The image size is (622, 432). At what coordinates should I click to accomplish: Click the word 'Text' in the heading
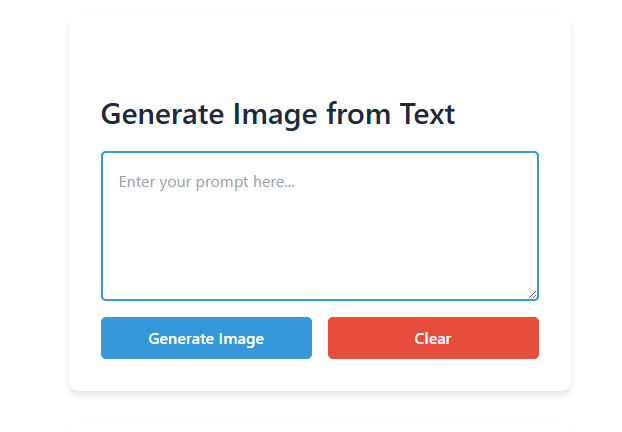click(427, 114)
